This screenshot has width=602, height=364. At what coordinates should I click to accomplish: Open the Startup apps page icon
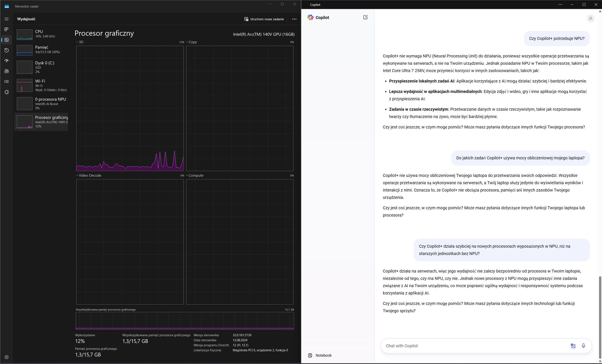7,61
